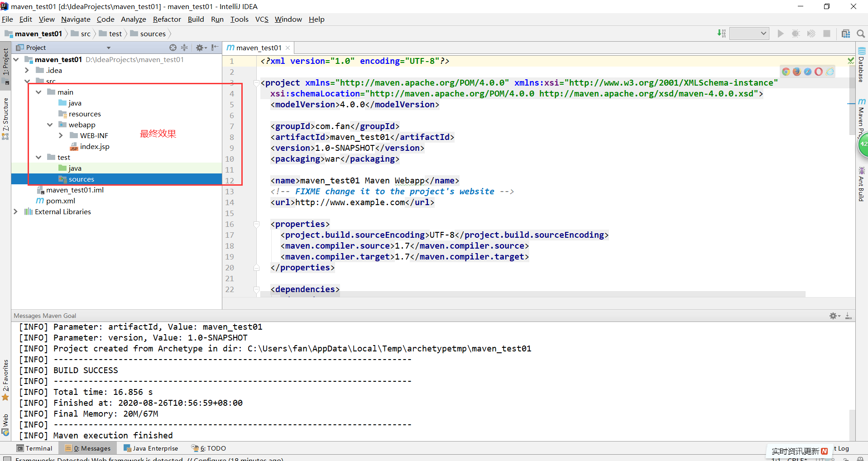Viewport: 868px width, 461px height.
Task: Open the Terminal tool window
Action: pos(34,448)
